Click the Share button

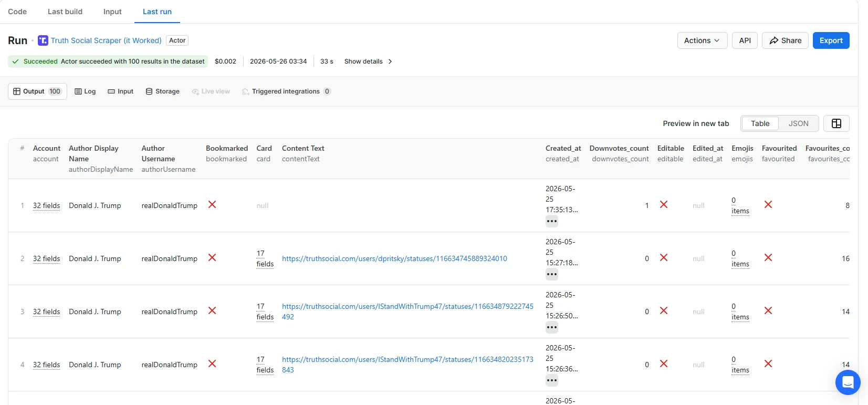785,40
